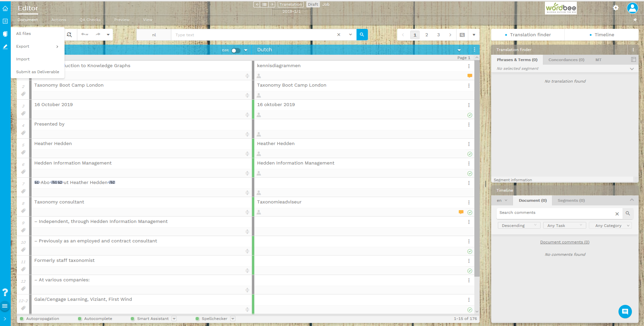The image size is (644, 326).
Task: Expand the Dutch column dropdown
Action: 459,50
